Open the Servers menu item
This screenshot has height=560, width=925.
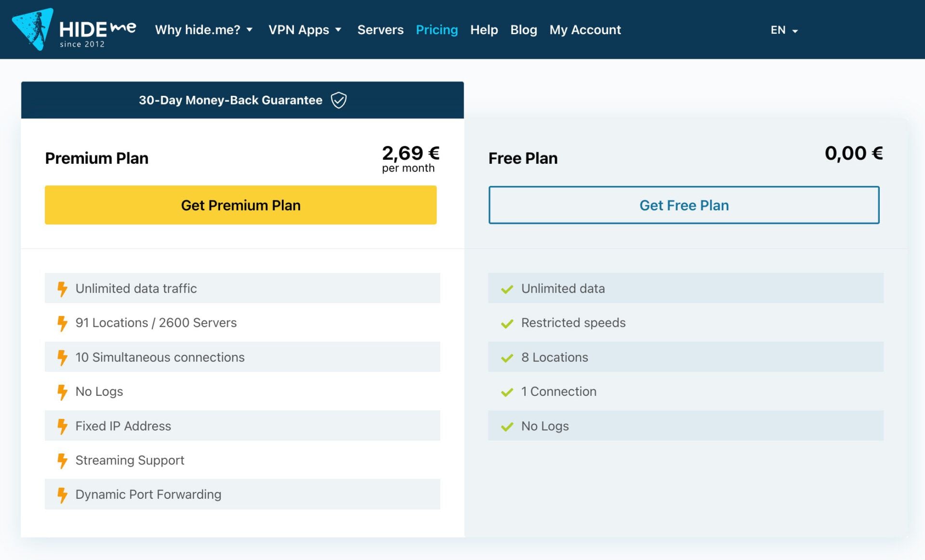380,30
